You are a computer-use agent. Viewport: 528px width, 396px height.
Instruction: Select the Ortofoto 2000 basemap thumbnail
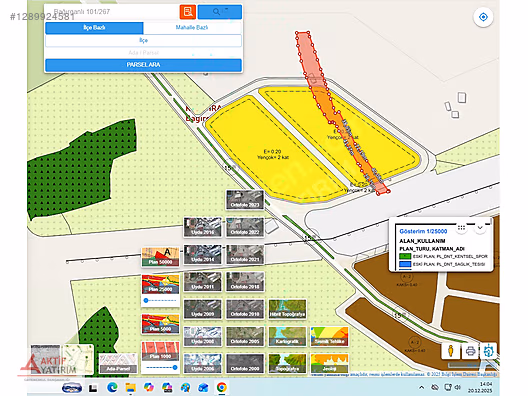[245, 363]
